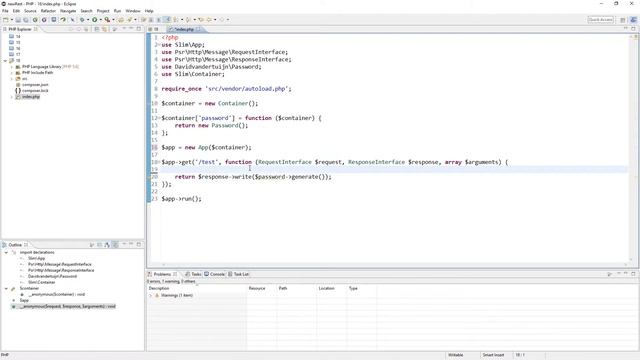Click the Quick Access search field

[x=600, y=20]
